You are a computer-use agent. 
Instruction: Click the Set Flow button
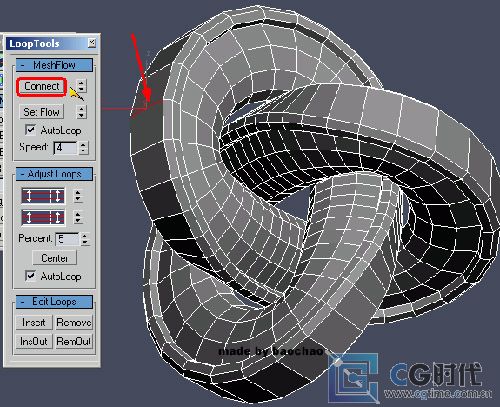pyautogui.click(x=42, y=112)
